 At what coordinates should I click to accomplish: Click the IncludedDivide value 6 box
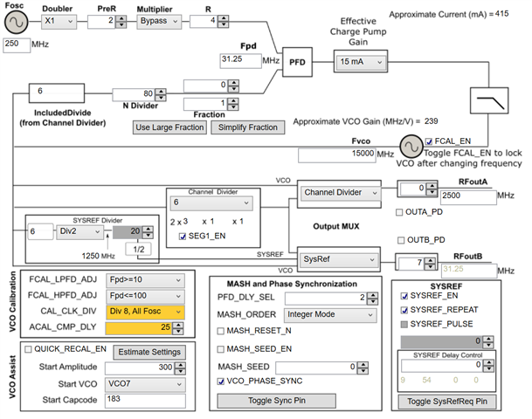coord(57,93)
